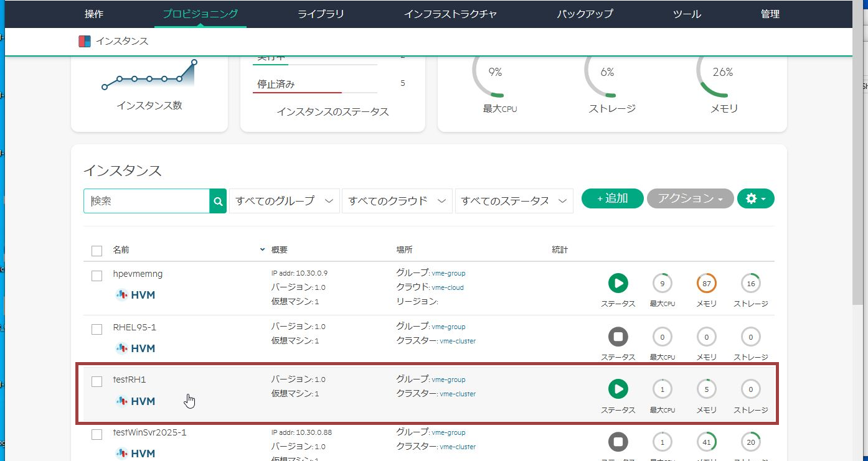
Task: Open the vme-cloud link for hpevmemng
Action: [x=447, y=287]
